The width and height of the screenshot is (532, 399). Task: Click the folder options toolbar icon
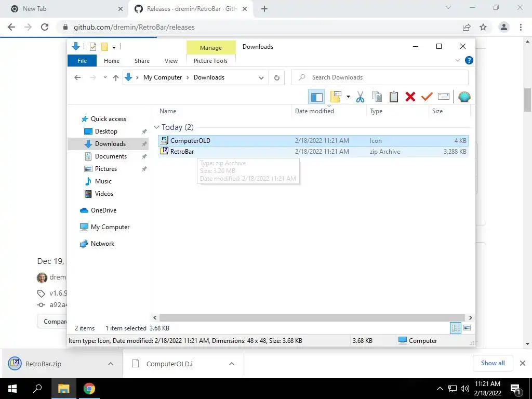336,97
